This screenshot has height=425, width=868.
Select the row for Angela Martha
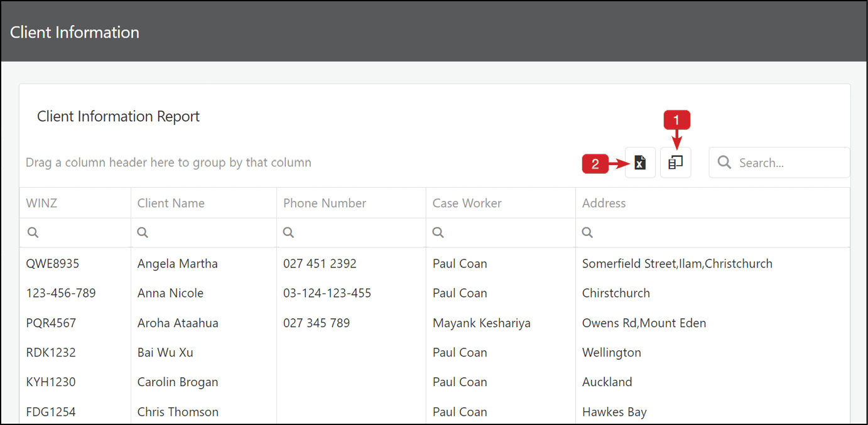(177, 263)
